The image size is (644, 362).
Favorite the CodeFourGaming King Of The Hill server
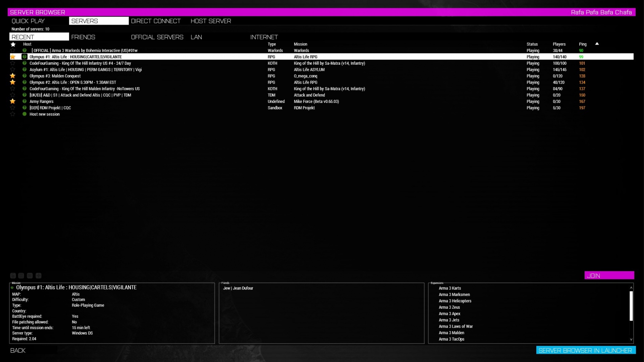click(13, 63)
